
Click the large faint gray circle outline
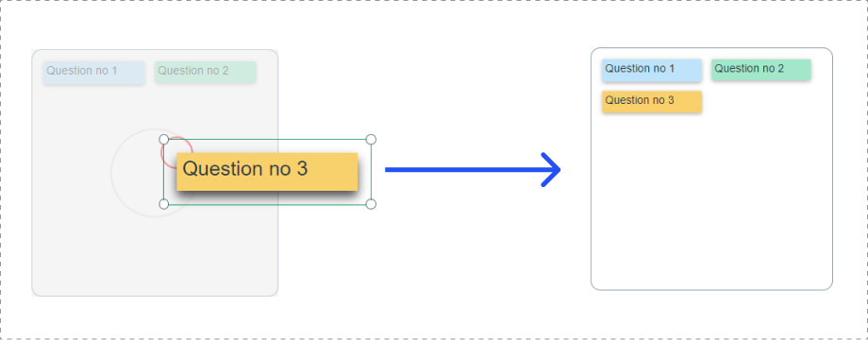155,173
